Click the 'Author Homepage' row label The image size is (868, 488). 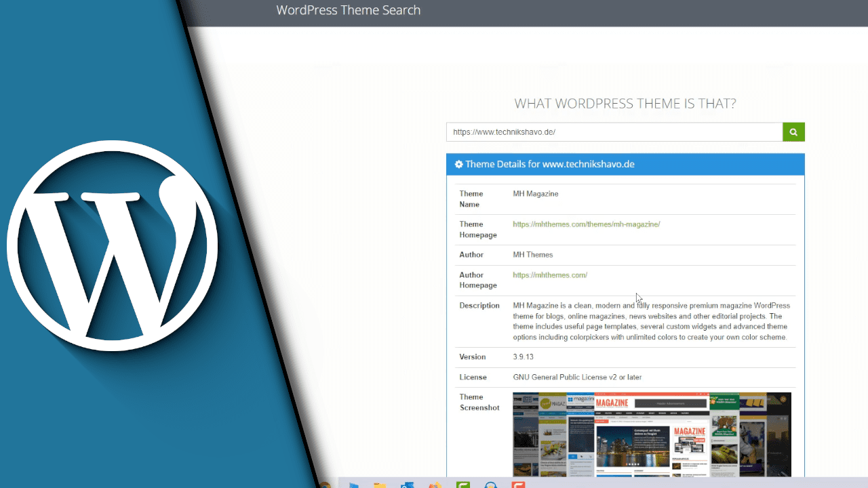pyautogui.click(x=478, y=281)
